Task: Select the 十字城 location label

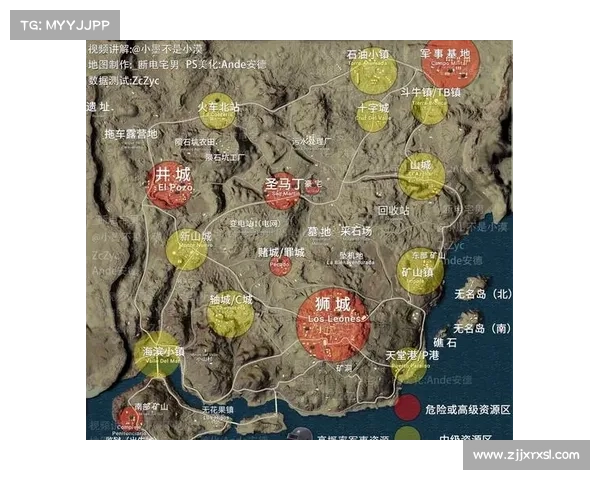Action: point(373,108)
